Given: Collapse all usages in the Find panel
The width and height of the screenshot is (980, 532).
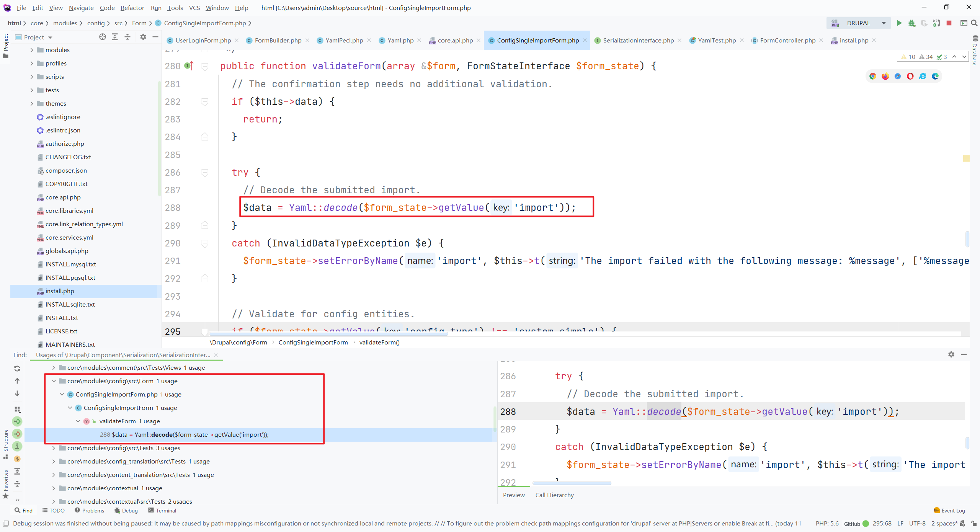Looking at the screenshot, I should pos(17,484).
